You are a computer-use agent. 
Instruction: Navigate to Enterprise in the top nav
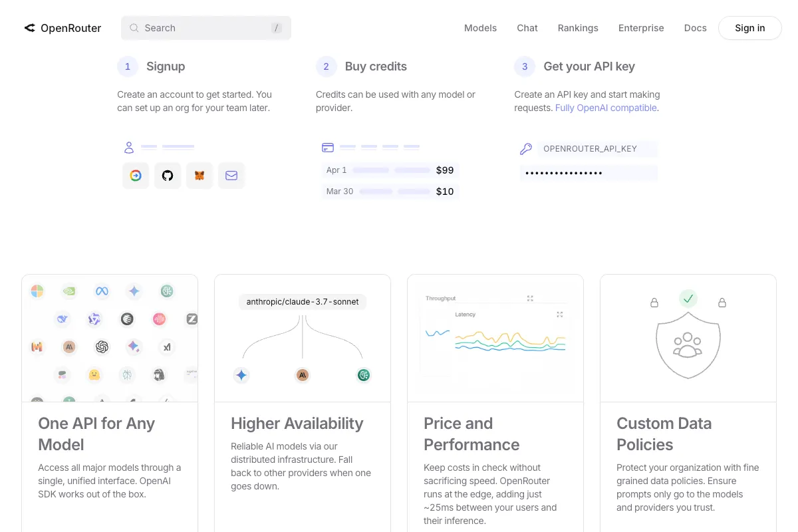641,28
